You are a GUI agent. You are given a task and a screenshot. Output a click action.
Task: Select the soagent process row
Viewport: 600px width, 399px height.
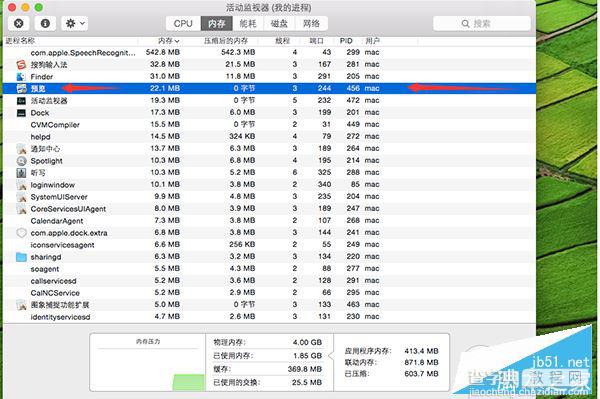(269, 269)
